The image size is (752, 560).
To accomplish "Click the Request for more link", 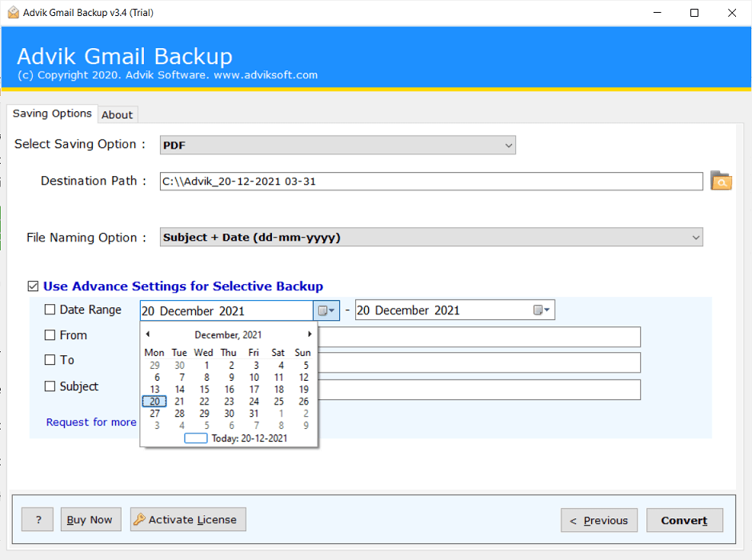I will pyautogui.click(x=90, y=422).
